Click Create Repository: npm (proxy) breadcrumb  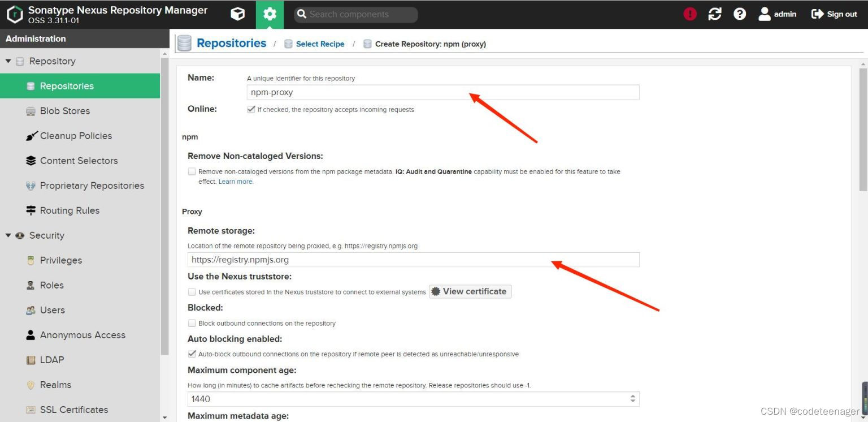(431, 44)
